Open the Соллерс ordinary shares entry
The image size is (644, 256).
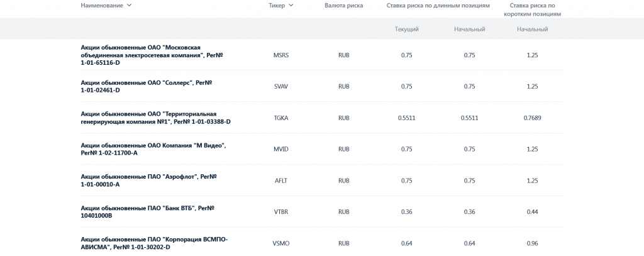[x=147, y=86]
